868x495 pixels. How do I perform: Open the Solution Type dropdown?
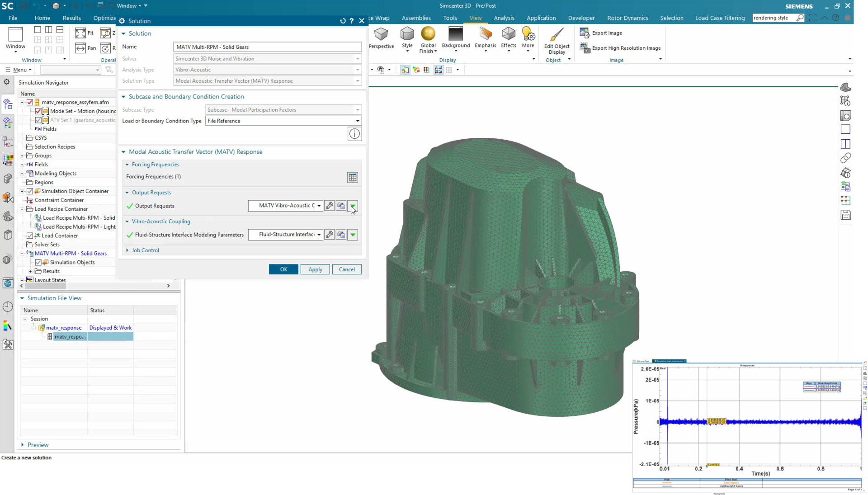(x=357, y=80)
